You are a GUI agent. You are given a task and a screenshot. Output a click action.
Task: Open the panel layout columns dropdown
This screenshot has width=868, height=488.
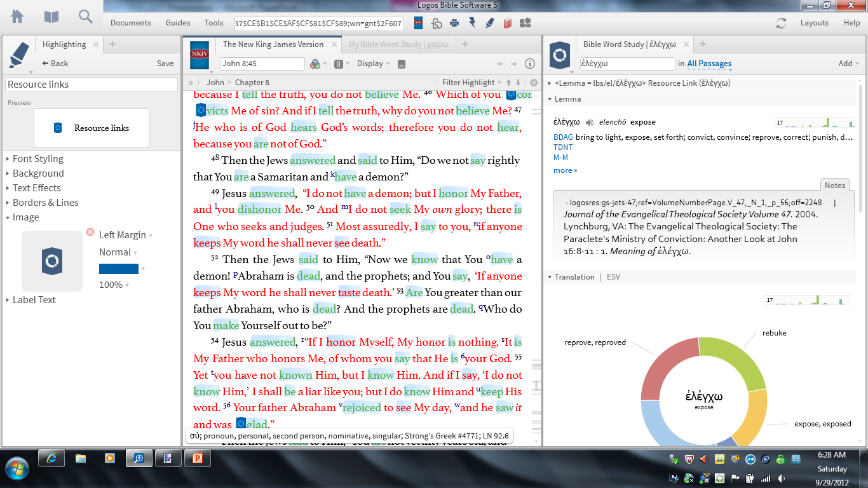pyautogui.click(x=341, y=64)
